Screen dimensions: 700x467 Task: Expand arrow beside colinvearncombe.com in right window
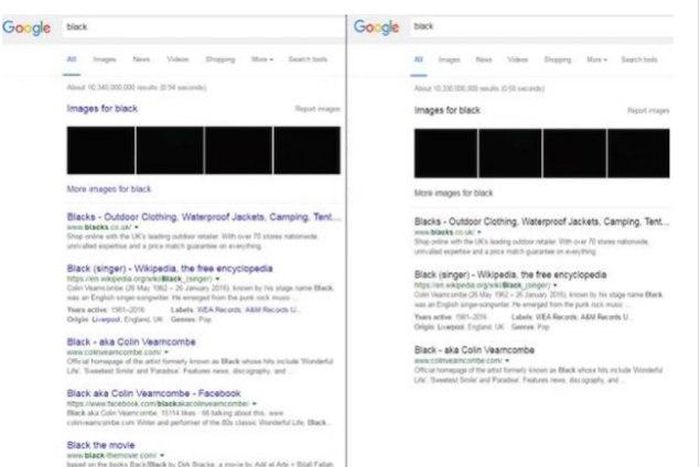coord(507,360)
